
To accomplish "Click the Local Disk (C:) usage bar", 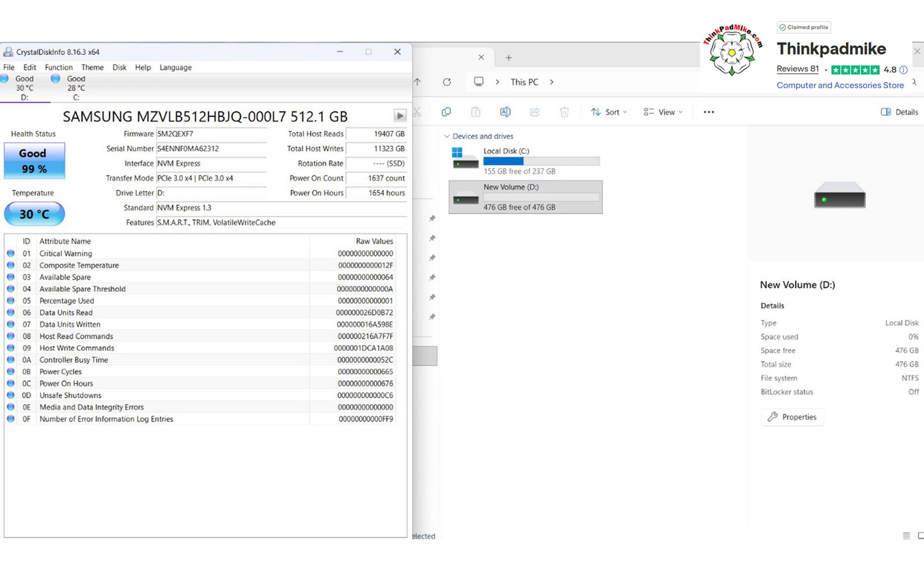I will click(542, 161).
